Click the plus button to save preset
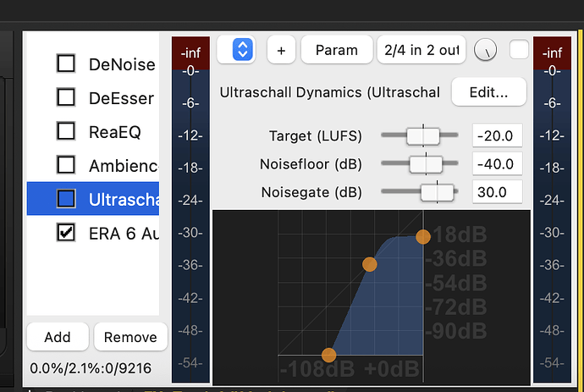 click(281, 50)
